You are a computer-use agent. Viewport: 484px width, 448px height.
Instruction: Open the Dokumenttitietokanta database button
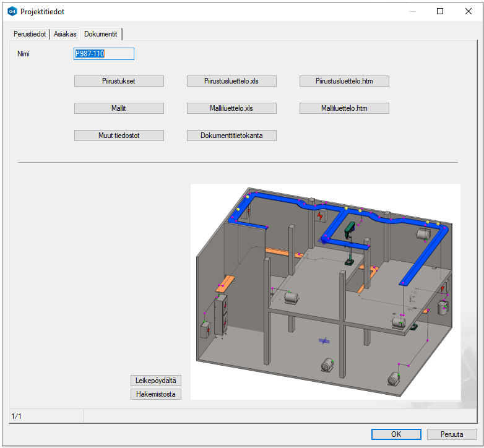coord(231,136)
